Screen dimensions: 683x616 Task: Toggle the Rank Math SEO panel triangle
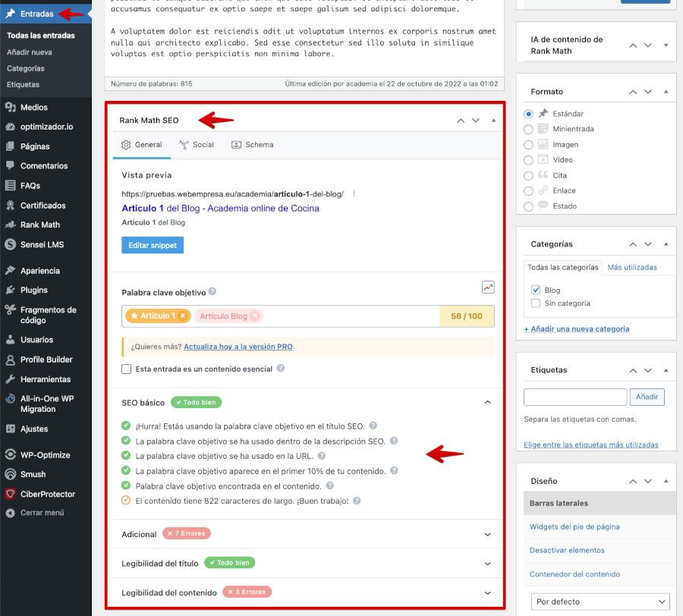[493, 120]
